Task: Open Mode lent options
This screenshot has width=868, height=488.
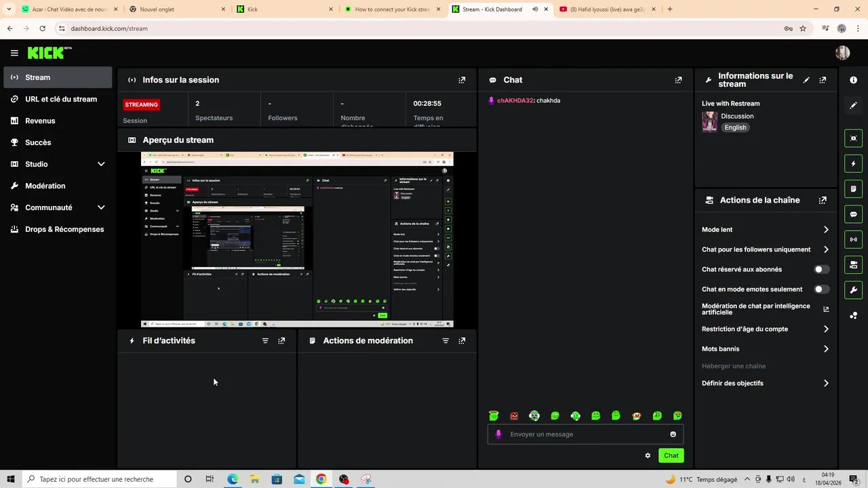Action: click(x=766, y=230)
